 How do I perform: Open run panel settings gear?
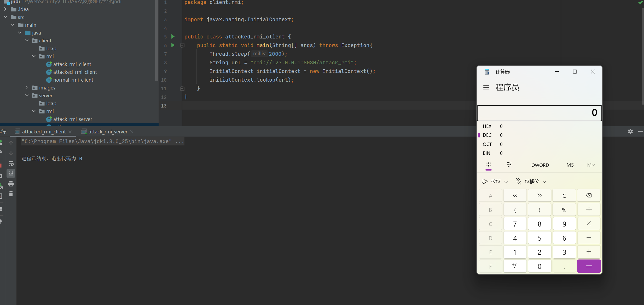[630, 131]
